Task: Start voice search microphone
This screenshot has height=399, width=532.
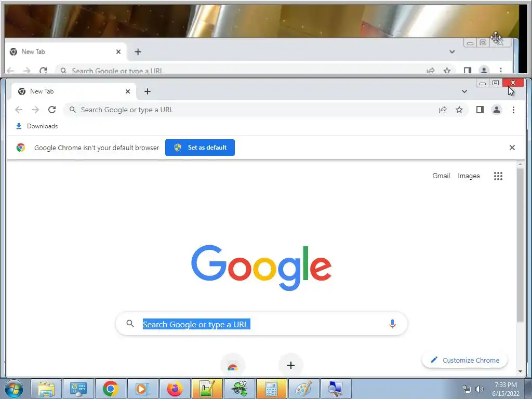Action: (392, 324)
